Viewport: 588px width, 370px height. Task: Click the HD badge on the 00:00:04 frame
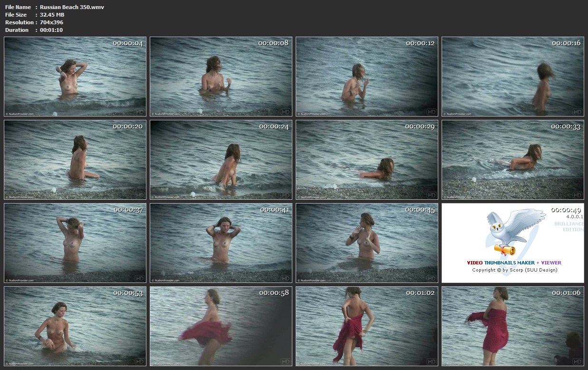(140, 112)
